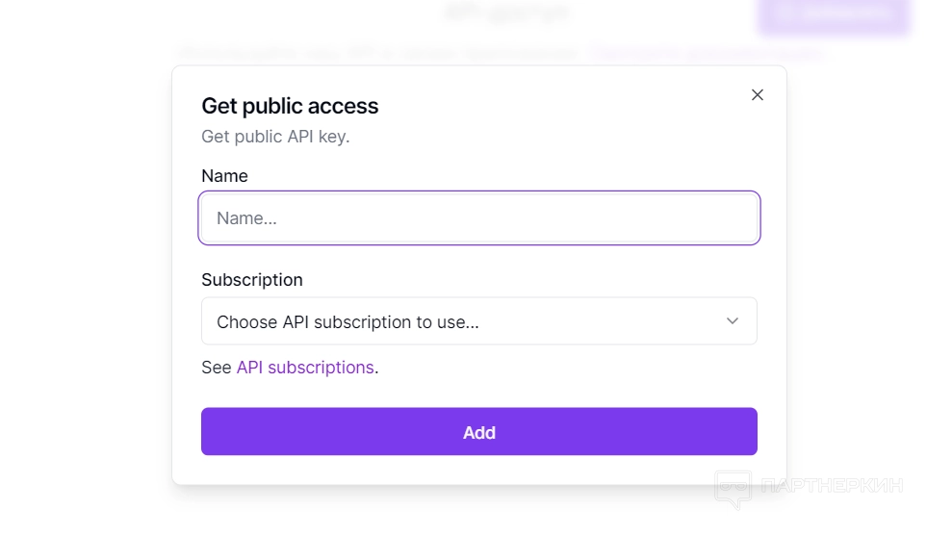Open the API subscriptions link
Screen dimensions: 952x560
pyautogui.click(x=305, y=368)
